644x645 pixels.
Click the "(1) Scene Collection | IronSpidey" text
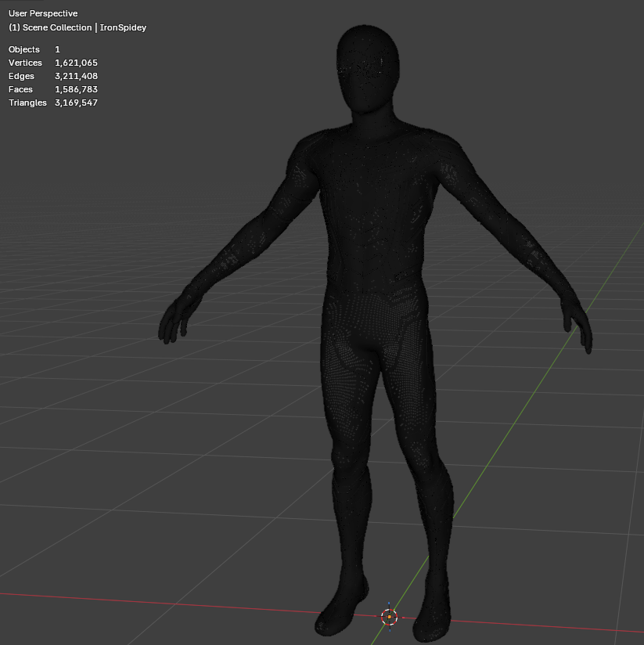coord(77,27)
